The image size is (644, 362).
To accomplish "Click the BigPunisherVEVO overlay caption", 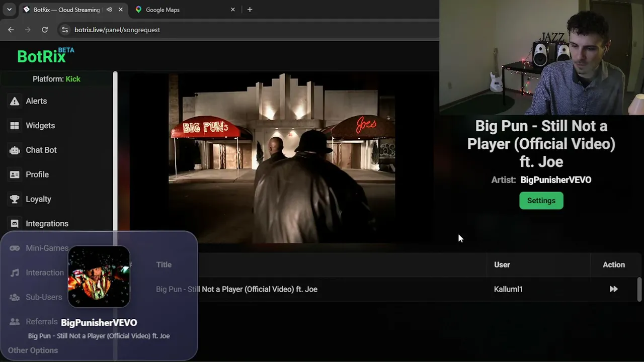I will (99, 323).
